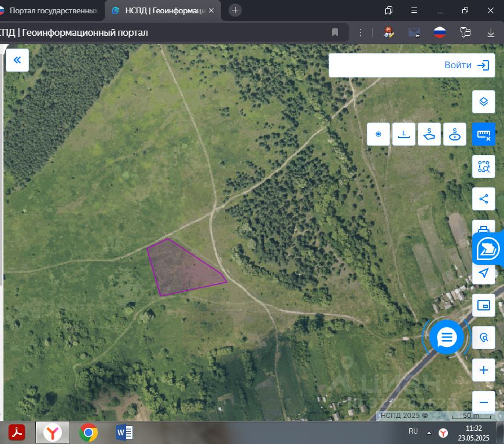
Task: Click the НСПД 2025 © copyright text
Action: point(404,416)
